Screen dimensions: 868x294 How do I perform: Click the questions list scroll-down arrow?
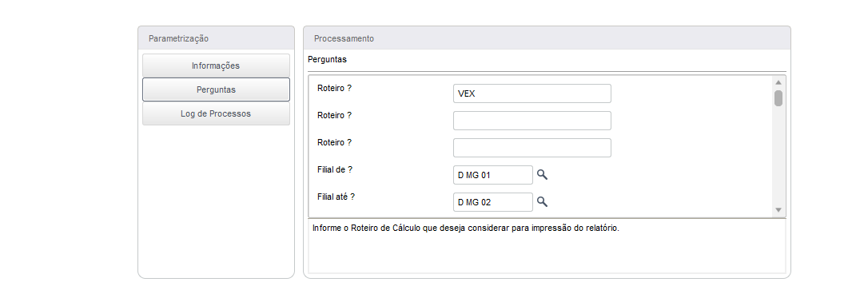[x=778, y=210]
